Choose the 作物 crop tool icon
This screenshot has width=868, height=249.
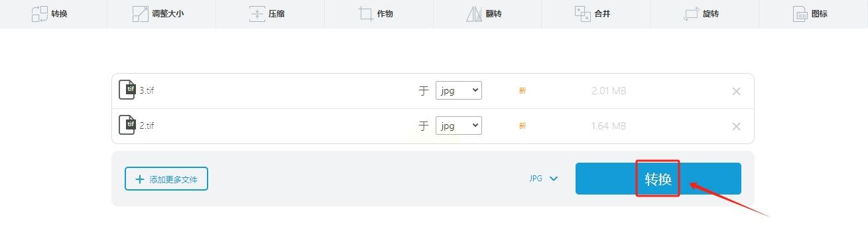(365, 13)
